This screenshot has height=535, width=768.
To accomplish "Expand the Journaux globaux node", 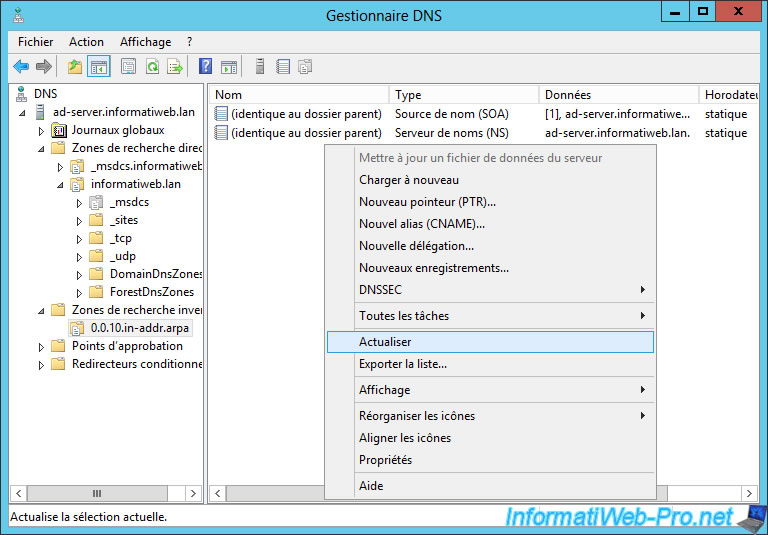I will click(42, 131).
